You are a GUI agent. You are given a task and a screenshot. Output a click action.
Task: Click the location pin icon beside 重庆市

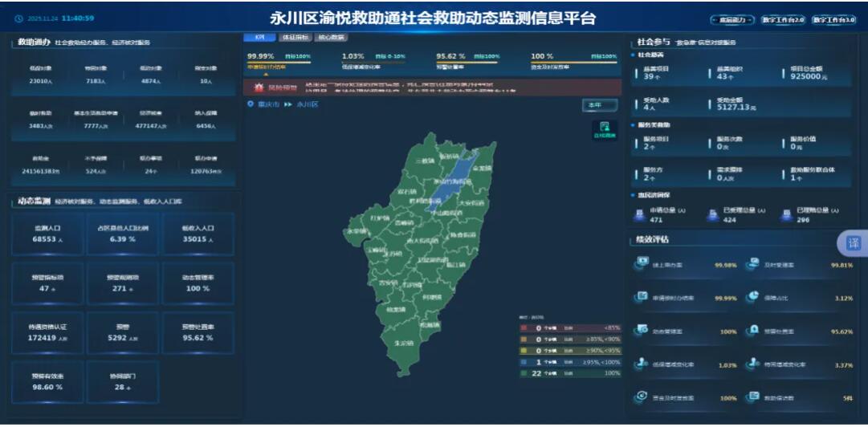coord(251,104)
